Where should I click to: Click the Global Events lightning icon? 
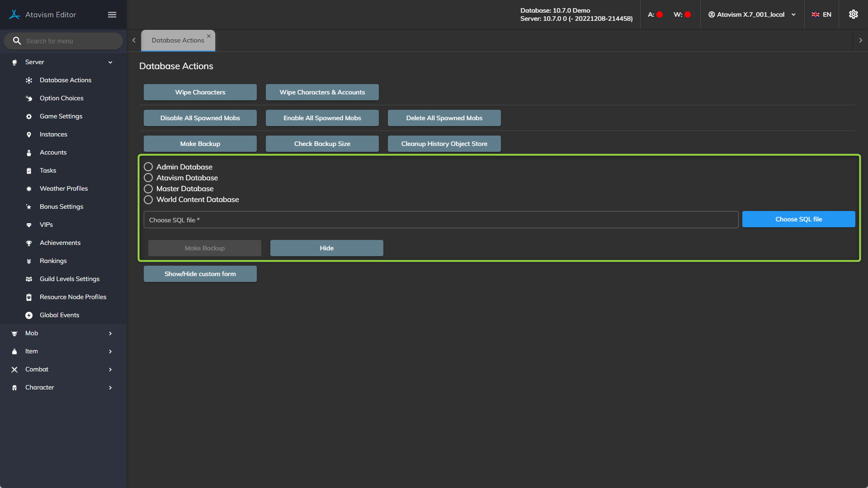(29, 315)
